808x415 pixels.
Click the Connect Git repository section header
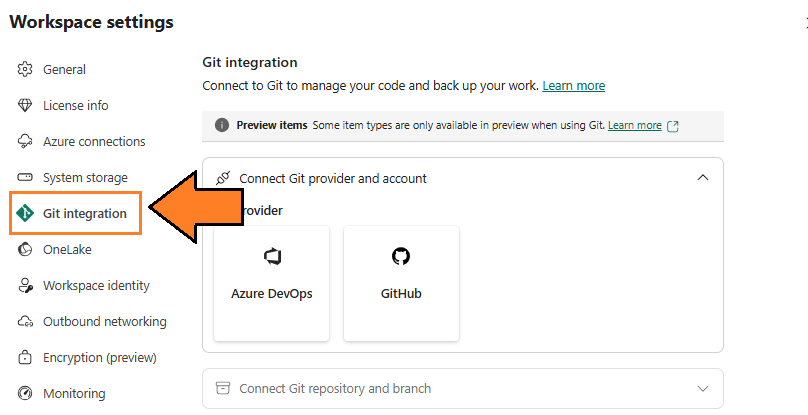click(x=335, y=388)
